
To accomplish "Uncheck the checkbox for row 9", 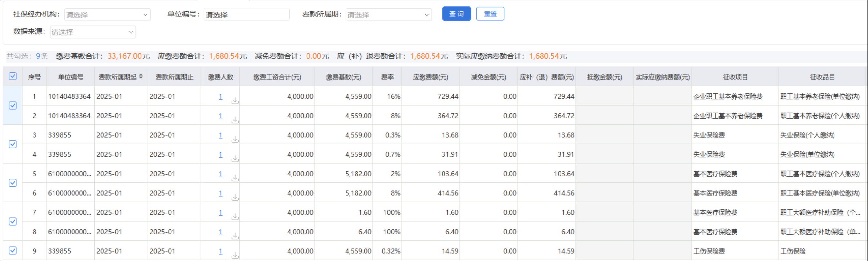I will coord(13,251).
